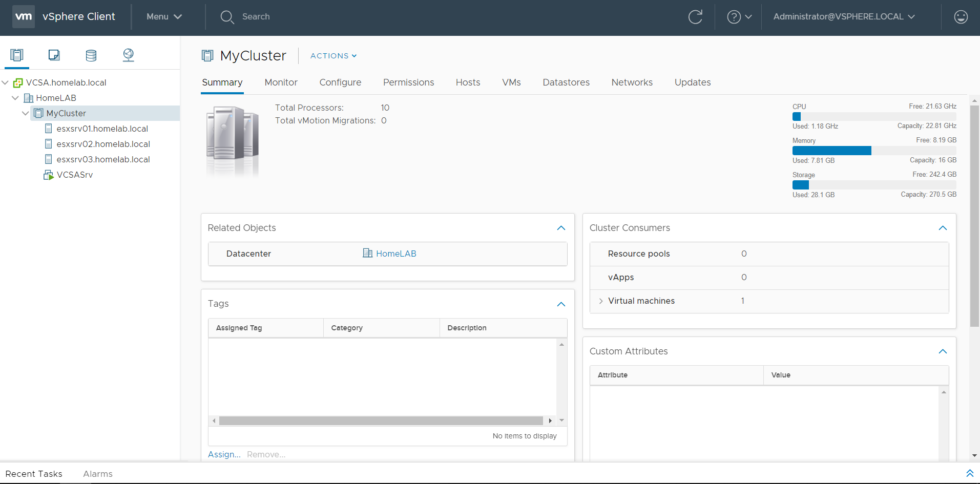The height and width of the screenshot is (484, 980).
Task: Switch to the VMs and Templates inventory view
Action: pos(54,55)
